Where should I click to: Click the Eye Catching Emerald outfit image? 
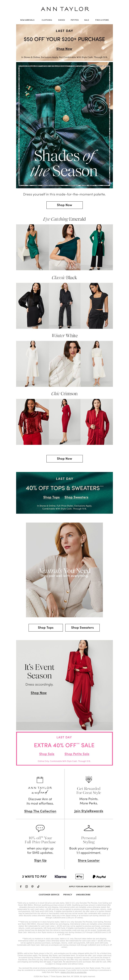tap(64, 247)
